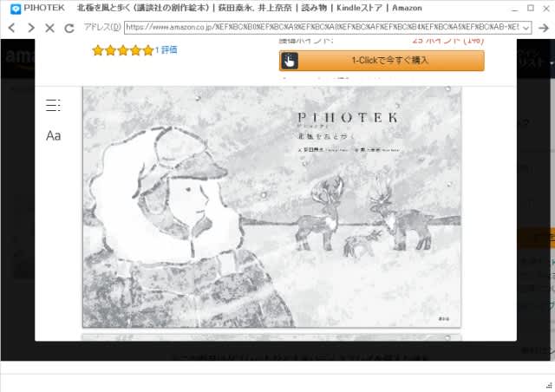Click the PIHOTEK app icon in title bar

16,9
